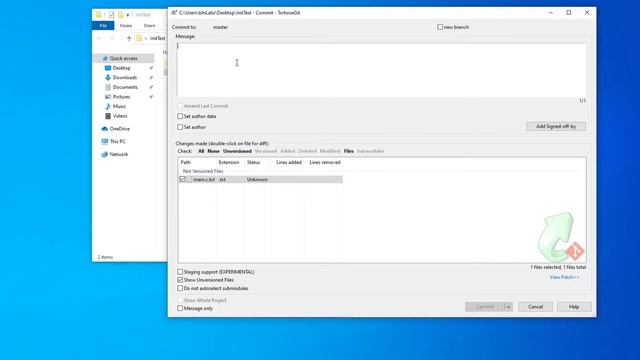Click the Help button
Viewport: 640px width, 360px height.
click(x=574, y=307)
